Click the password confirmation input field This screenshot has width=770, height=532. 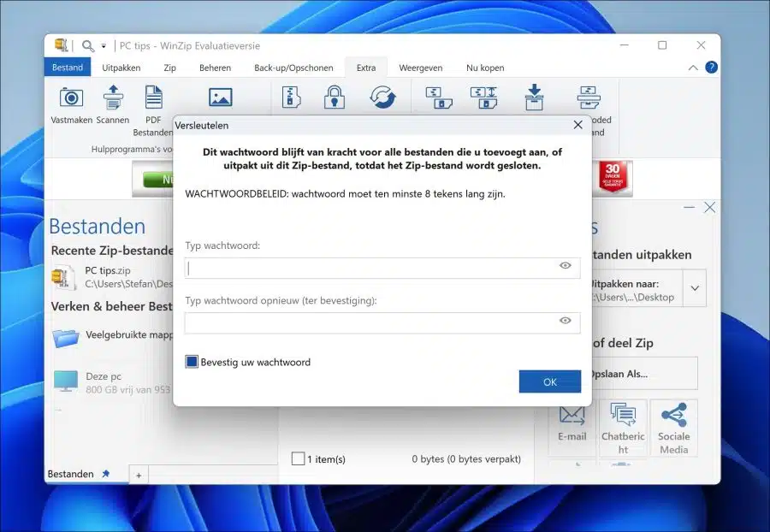tap(382, 323)
